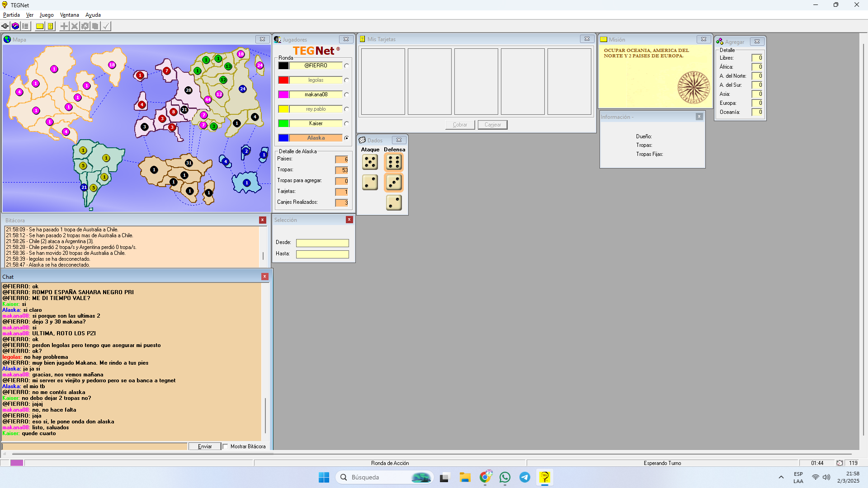The image size is (868, 488).
Task: Select the radio button for makana08
Action: click(x=346, y=95)
